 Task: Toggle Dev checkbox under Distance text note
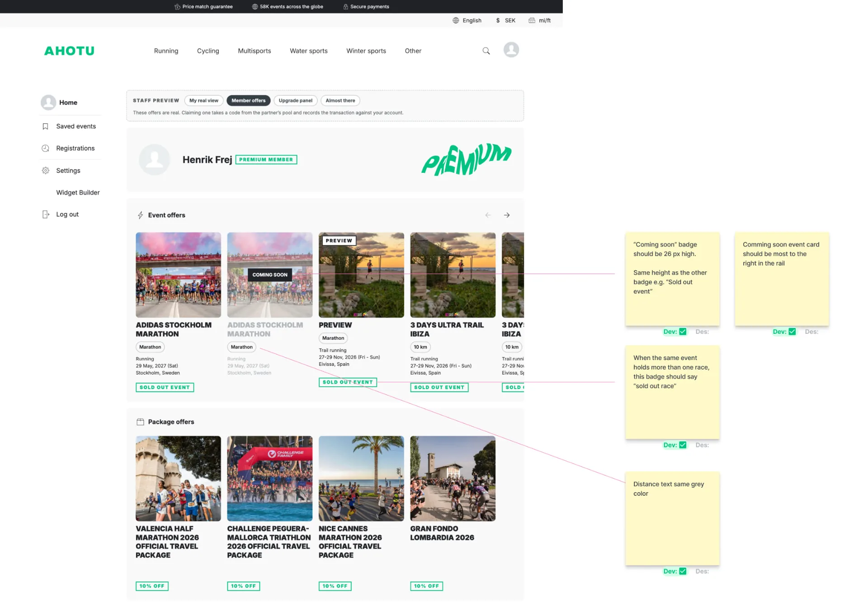(683, 571)
